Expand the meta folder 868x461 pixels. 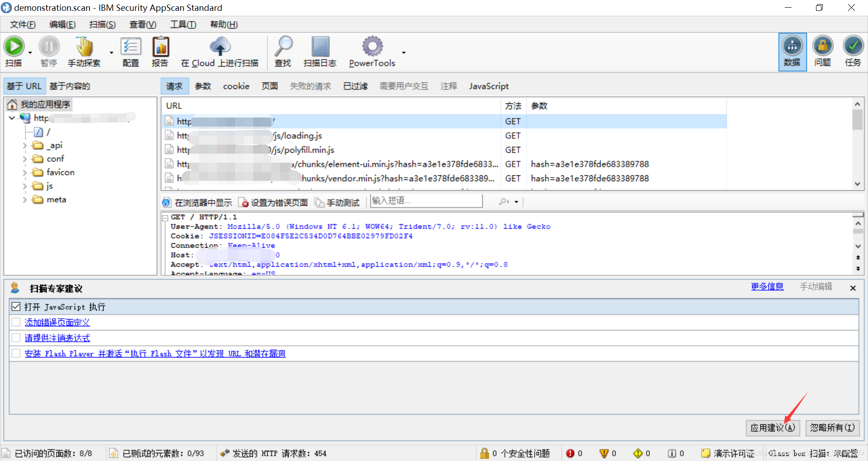click(25, 200)
